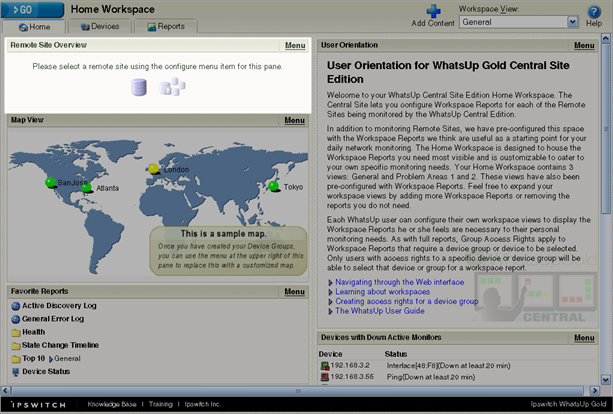Click the globe icon beside Active Discovery Log

pos(16,306)
